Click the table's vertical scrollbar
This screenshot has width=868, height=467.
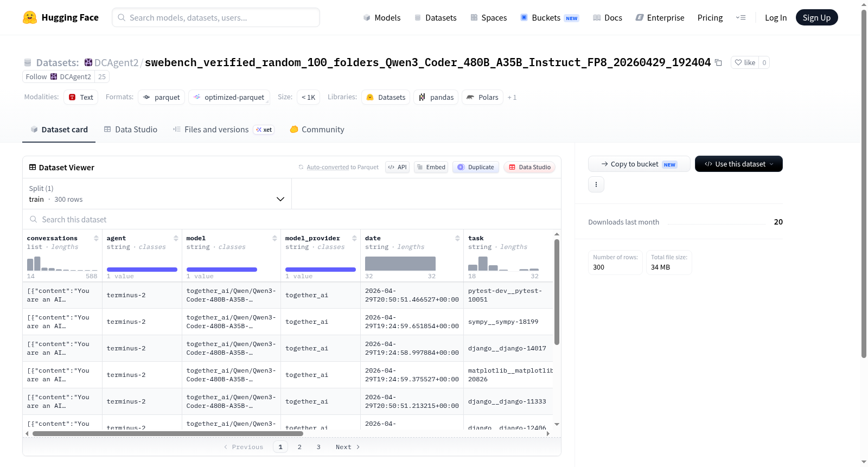[x=557, y=292]
